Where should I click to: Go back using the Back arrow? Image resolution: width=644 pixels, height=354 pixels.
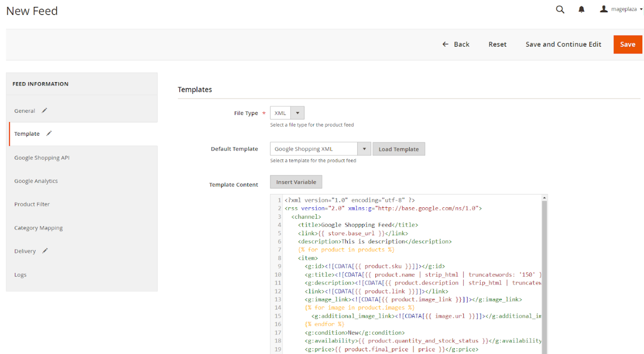pyautogui.click(x=456, y=45)
